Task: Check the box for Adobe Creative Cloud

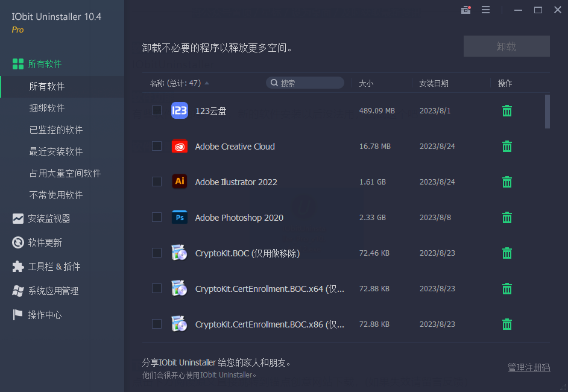Action: (157, 147)
